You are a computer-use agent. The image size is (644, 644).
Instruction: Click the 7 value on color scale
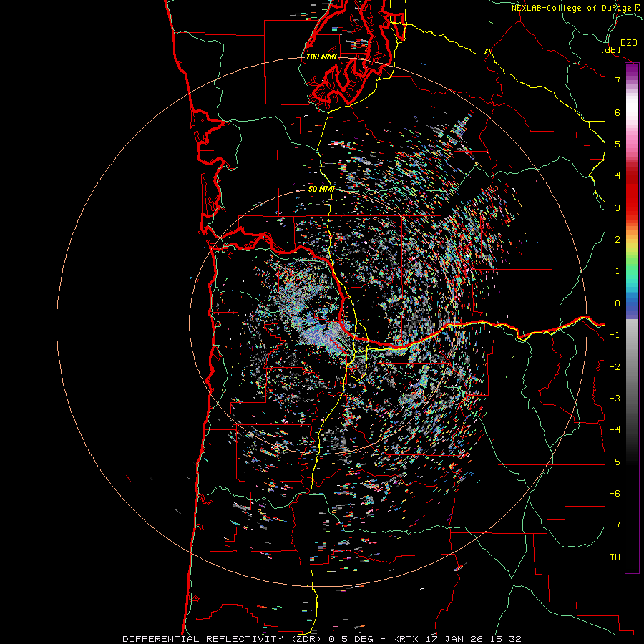[618, 80]
